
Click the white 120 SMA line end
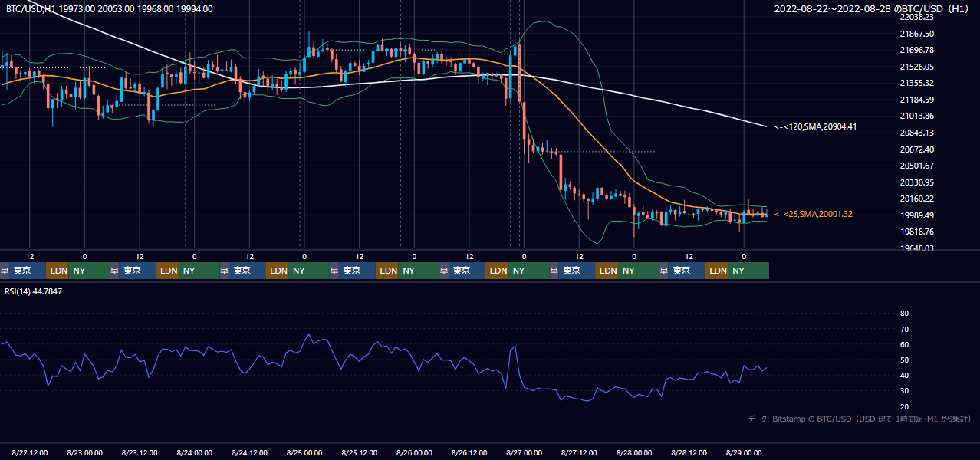(766, 126)
